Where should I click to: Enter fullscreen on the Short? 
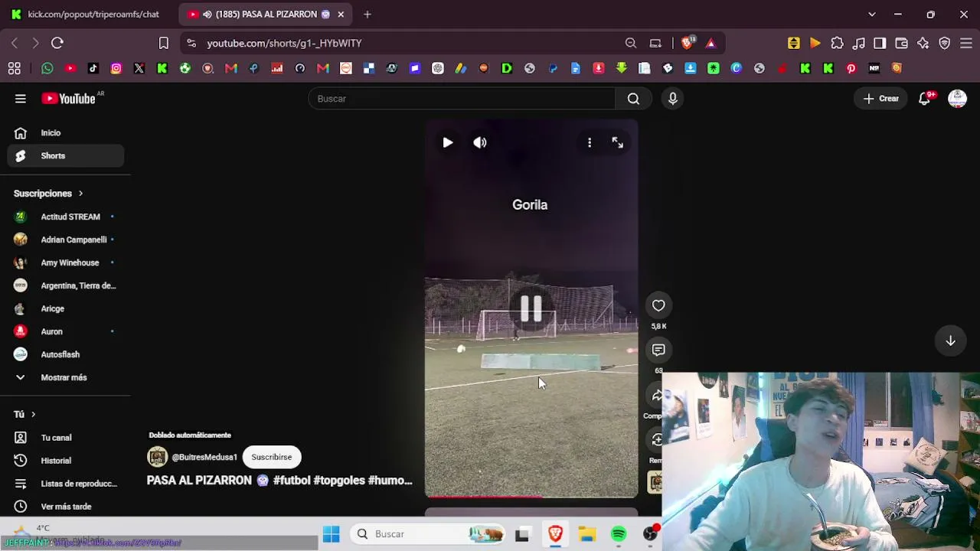pyautogui.click(x=618, y=142)
